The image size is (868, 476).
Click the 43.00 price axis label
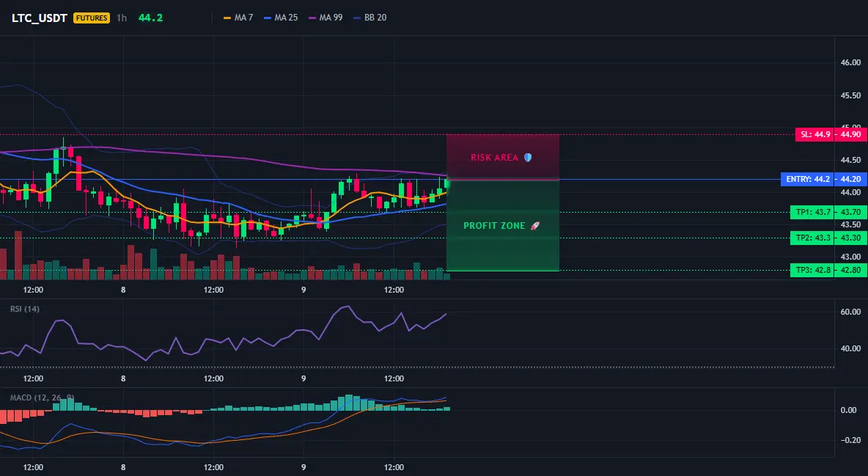[850, 257]
